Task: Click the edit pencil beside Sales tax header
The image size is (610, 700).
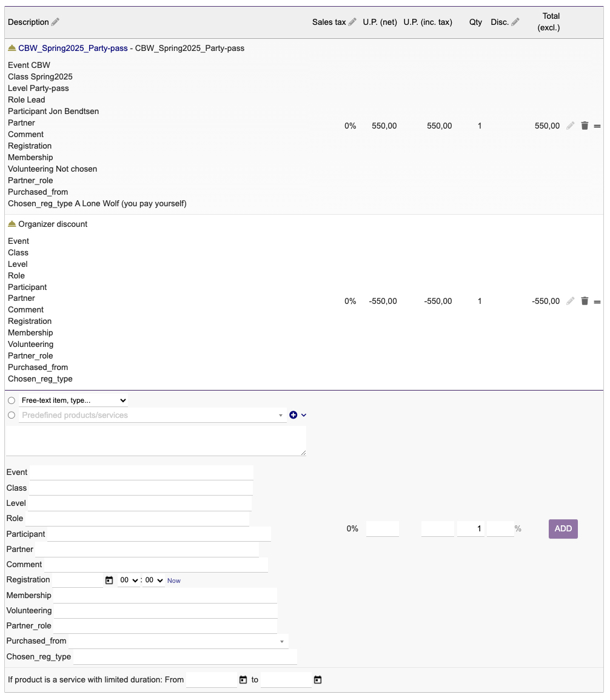Action: click(x=352, y=22)
